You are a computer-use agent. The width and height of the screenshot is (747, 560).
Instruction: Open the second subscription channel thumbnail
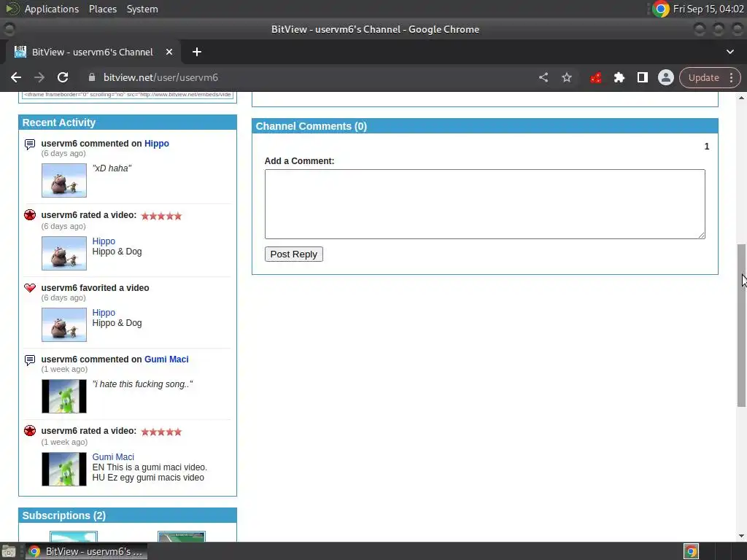click(182, 536)
